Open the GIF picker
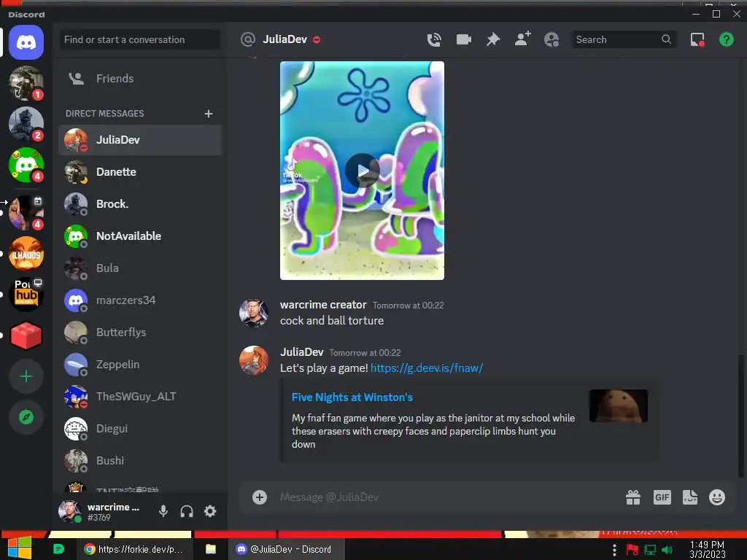747x560 pixels. click(662, 497)
